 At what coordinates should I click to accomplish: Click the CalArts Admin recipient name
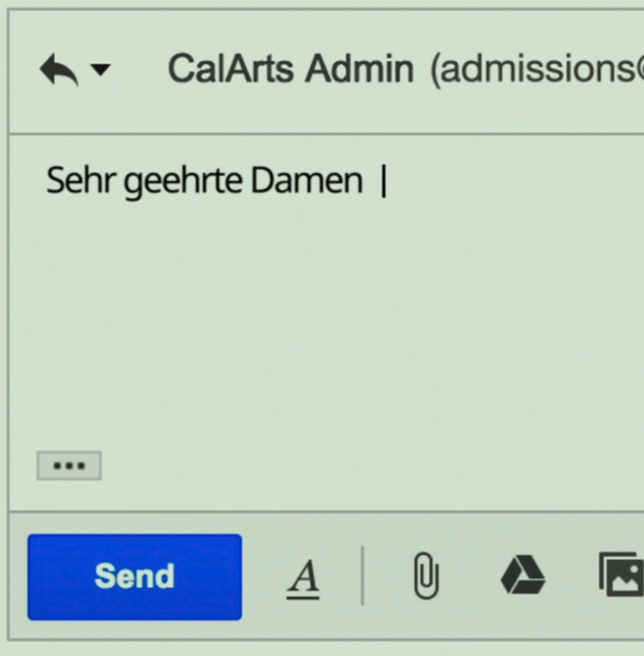click(289, 69)
